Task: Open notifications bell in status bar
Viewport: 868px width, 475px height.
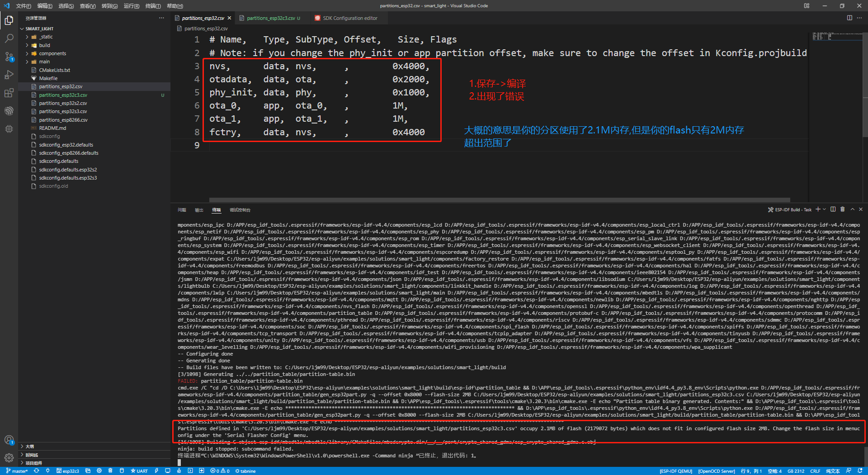Action: [x=860, y=471]
